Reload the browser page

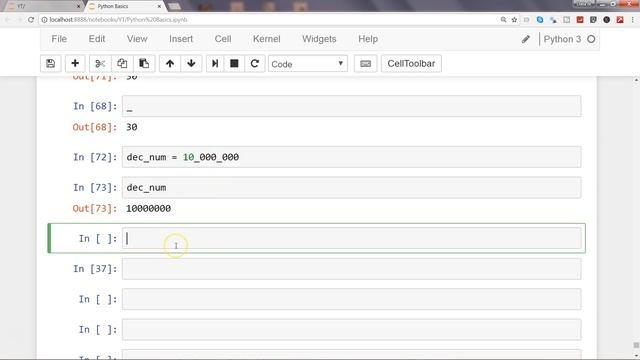tap(31, 20)
